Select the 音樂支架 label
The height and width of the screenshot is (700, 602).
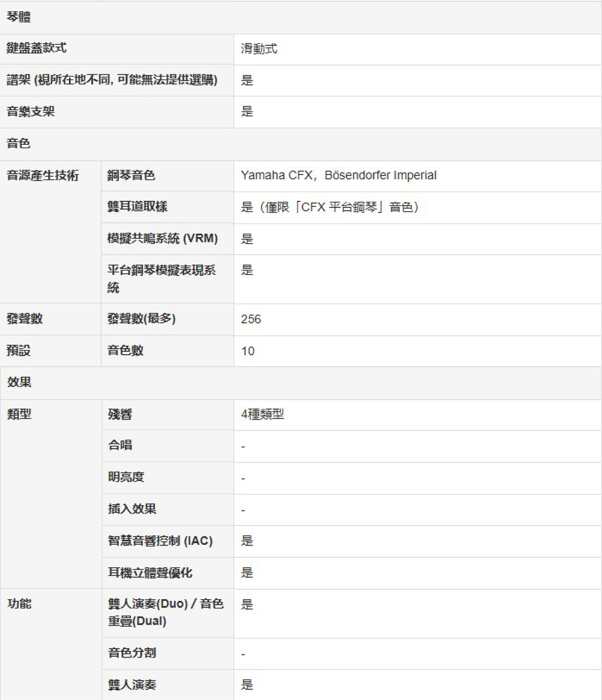coord(31,111)
